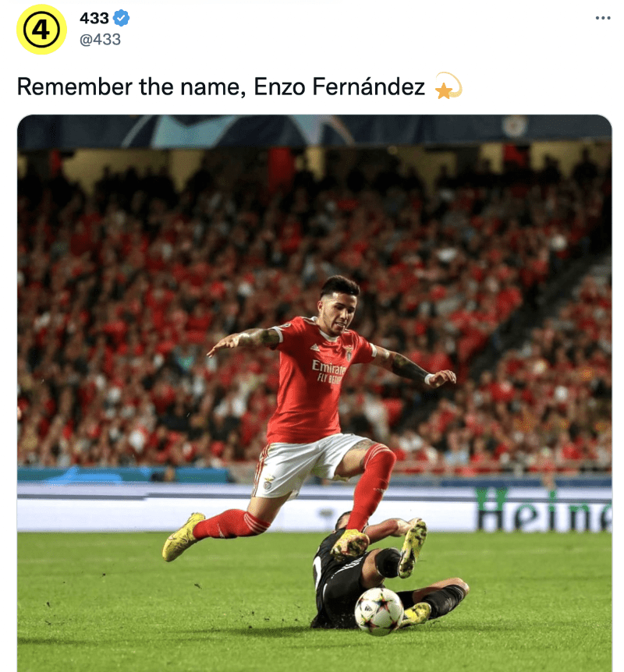
Task: Click the words "Remember the name"
Action: coord(129,87)
